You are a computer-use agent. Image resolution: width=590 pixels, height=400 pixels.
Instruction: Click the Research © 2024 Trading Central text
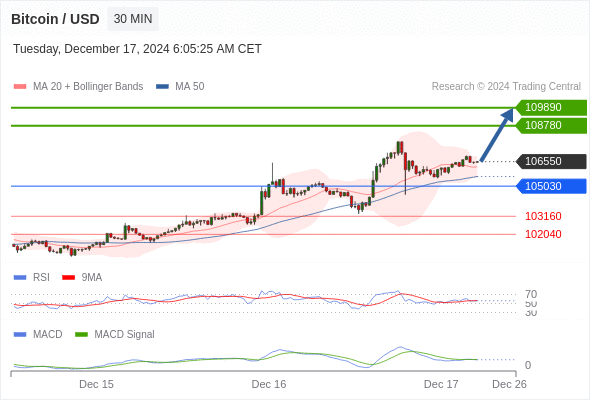[506, 87]
